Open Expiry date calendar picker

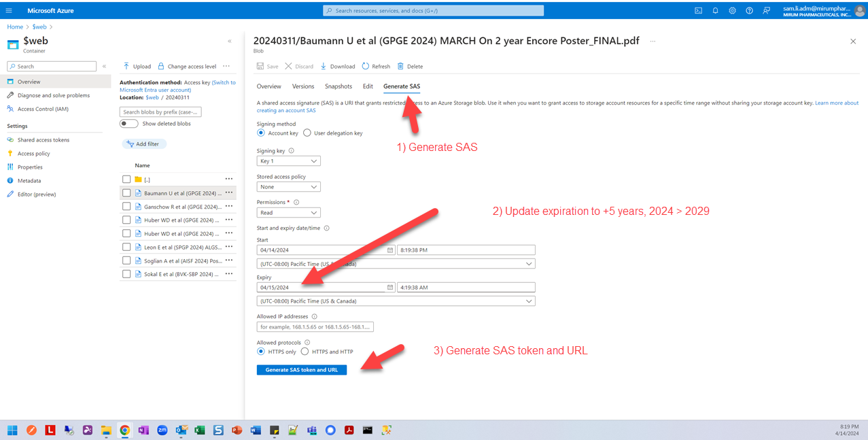tap(390, 287)
